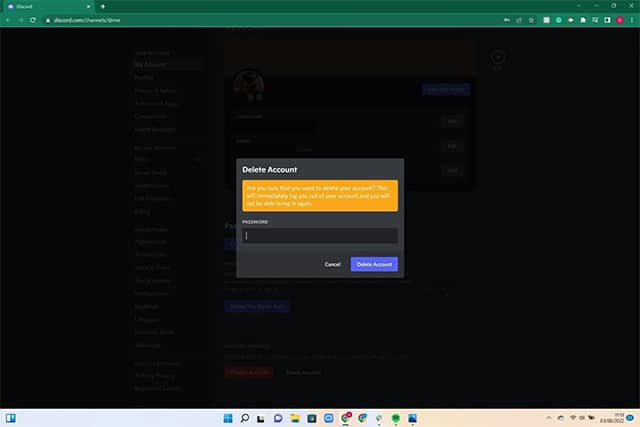Screen dimensions: 640x427
Task: Confirm with the blue Delete Account button
Action: 374,264
